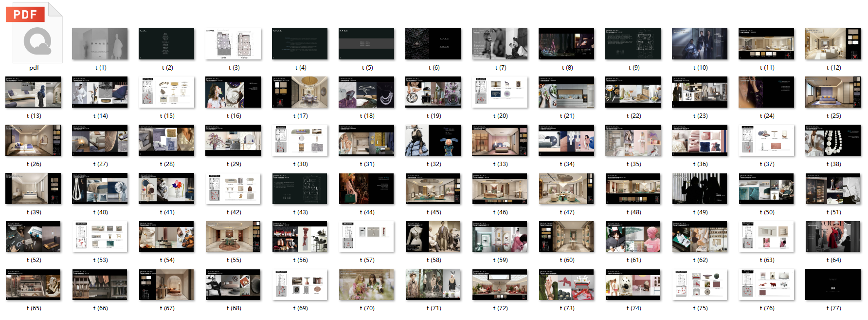
Task: Select thumbnail t (43)
Action: click(x=300, y=188)
